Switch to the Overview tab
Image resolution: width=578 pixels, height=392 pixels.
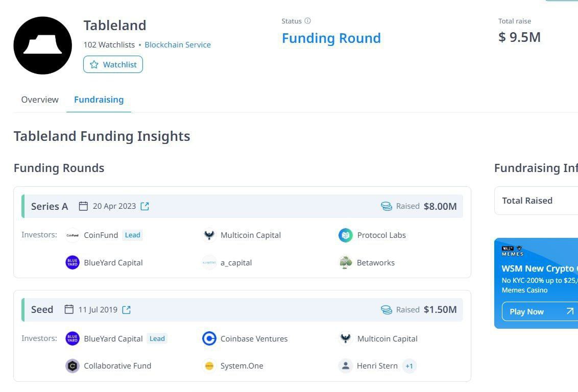point(40,100)
